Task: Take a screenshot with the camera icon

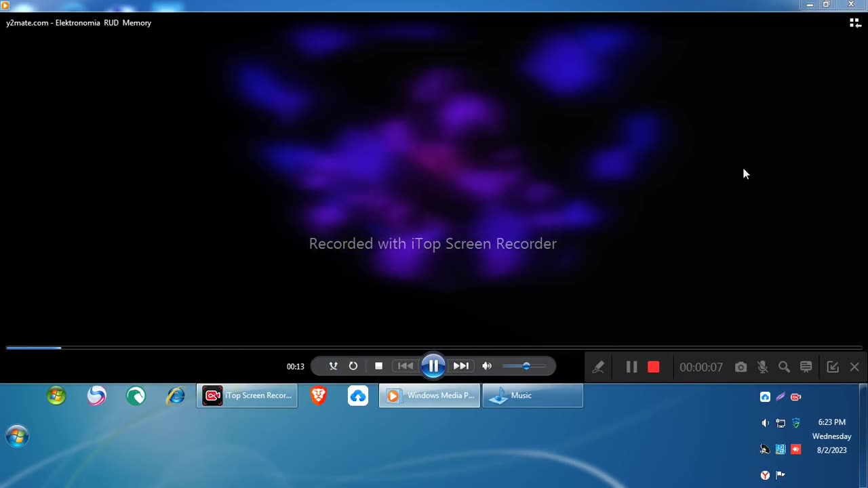Action: (x=741, y=367)
